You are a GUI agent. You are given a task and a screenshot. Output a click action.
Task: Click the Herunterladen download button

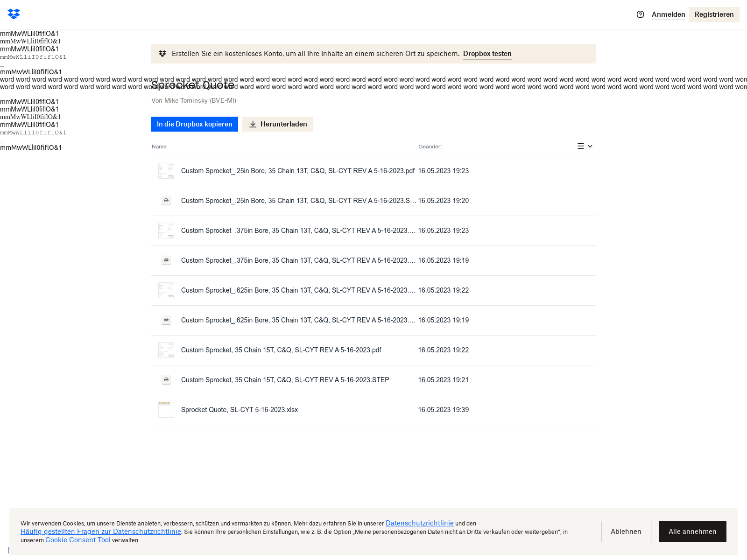point(277,124)
